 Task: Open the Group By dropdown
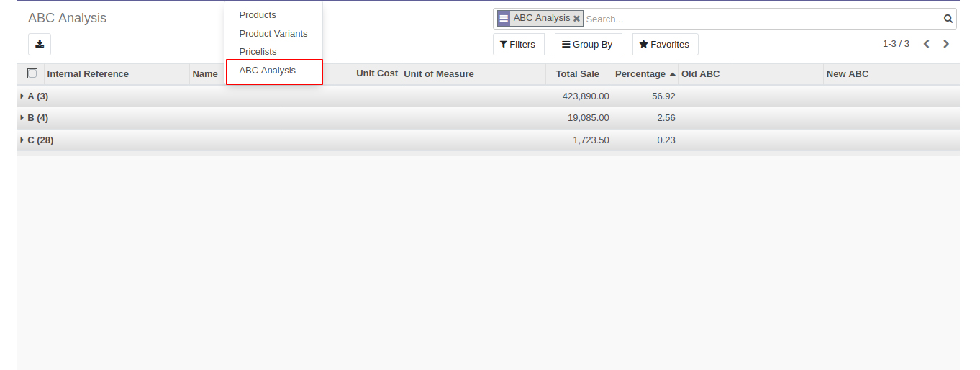[x=588, y=44]
